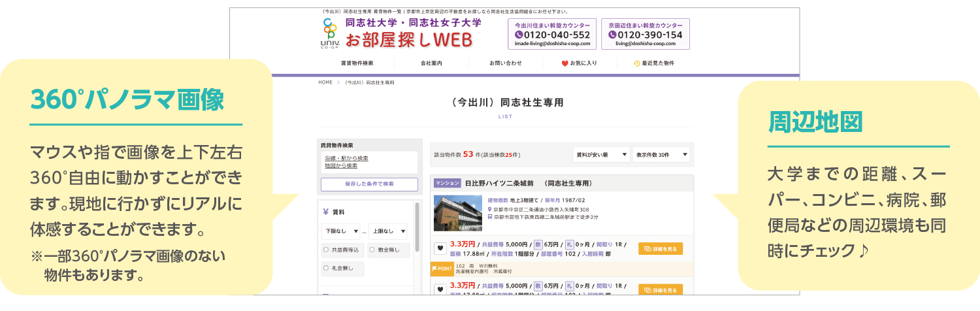Click the お部屋探しWEB site title

[408, 41]
